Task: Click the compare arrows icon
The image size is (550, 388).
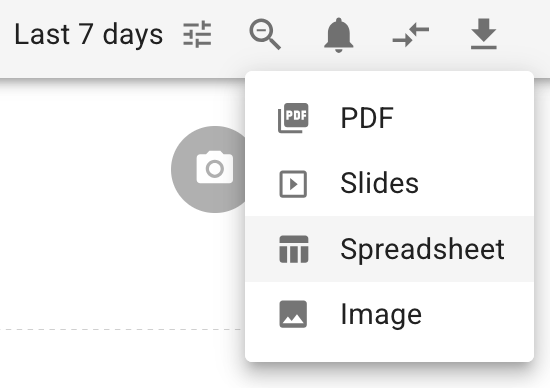Action: coord(411,35)
